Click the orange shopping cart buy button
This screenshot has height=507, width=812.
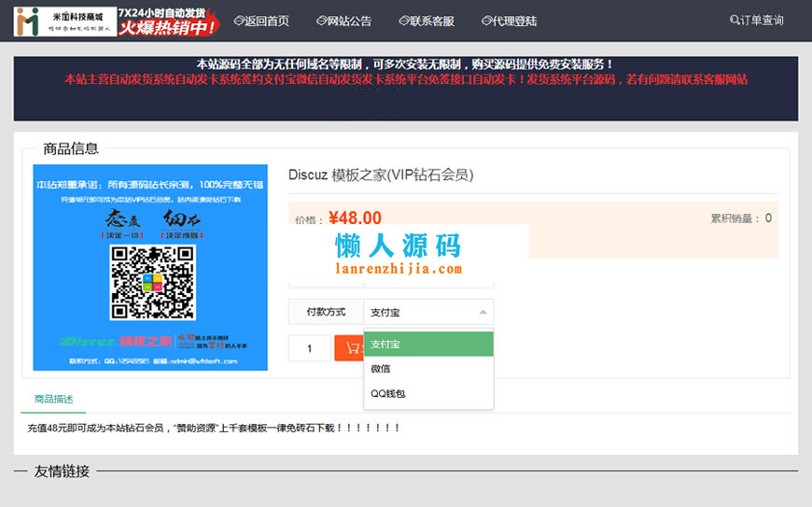[x=350, y=348]
